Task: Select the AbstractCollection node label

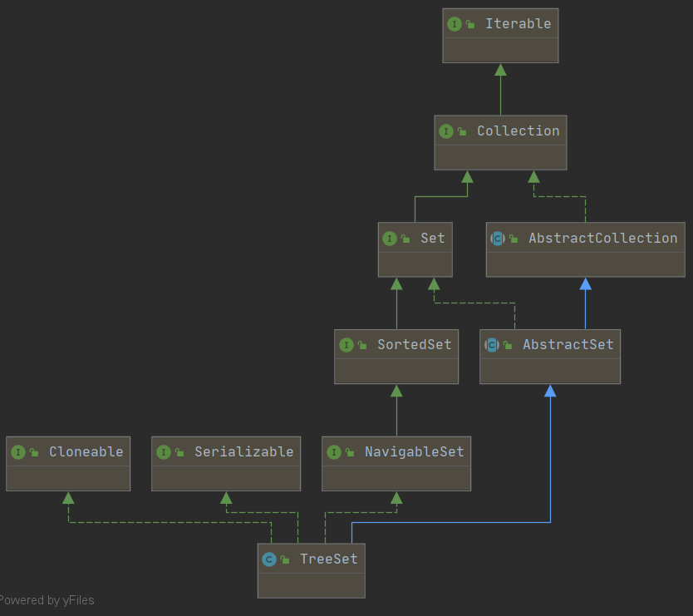Action: pyautogui.click(x=602, y=239)
